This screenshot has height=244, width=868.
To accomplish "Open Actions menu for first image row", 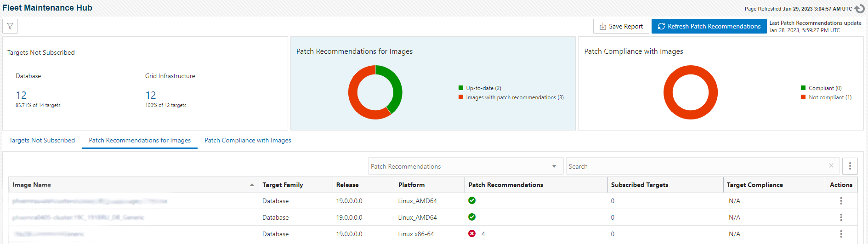I will [x=841, y=201].
